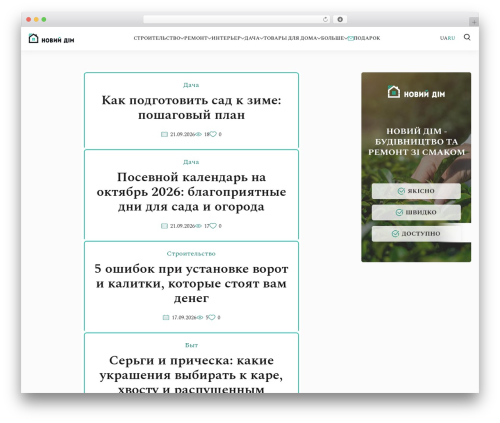
Task: Expand the СТРОИТЕЛЬСТВО menu chevron
Action: pos(182,38)
